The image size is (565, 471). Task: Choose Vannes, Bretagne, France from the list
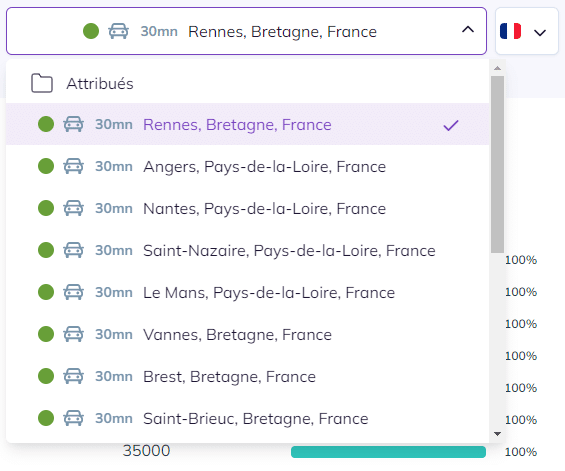coord(248,334)
